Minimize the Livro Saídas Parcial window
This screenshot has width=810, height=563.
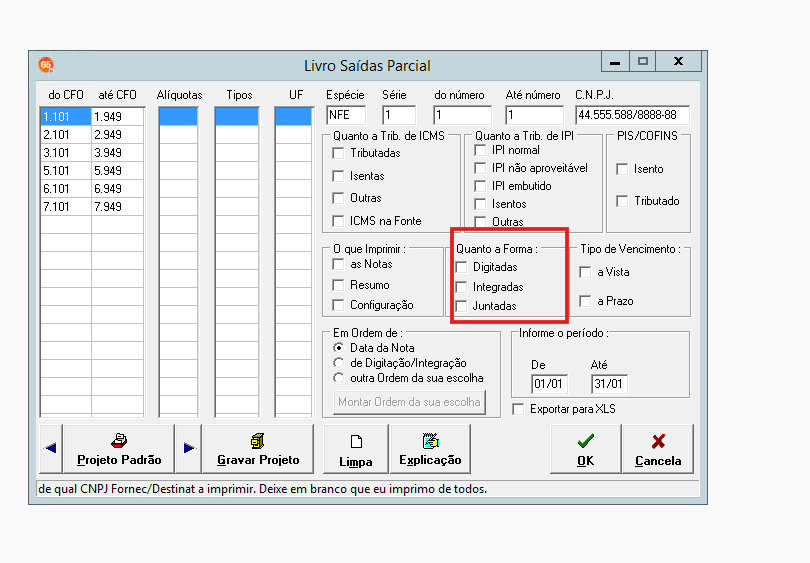(615, 61)
